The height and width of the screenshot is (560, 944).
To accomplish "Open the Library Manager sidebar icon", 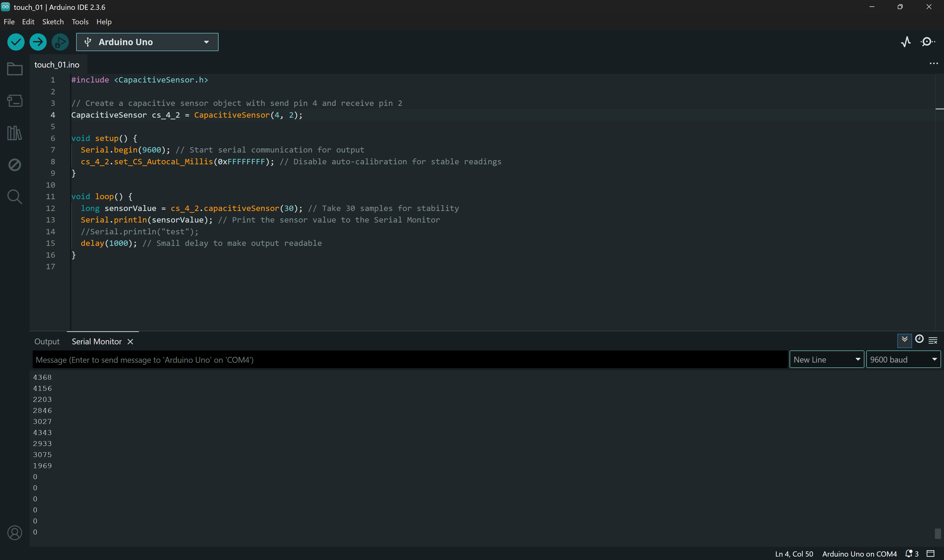I will click(15, 133).
